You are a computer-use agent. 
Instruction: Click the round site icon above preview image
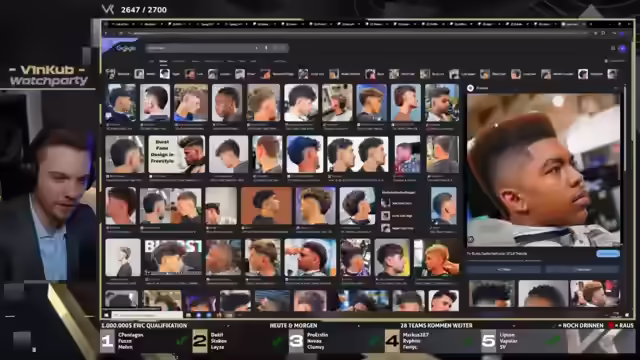tap(470, 88)
